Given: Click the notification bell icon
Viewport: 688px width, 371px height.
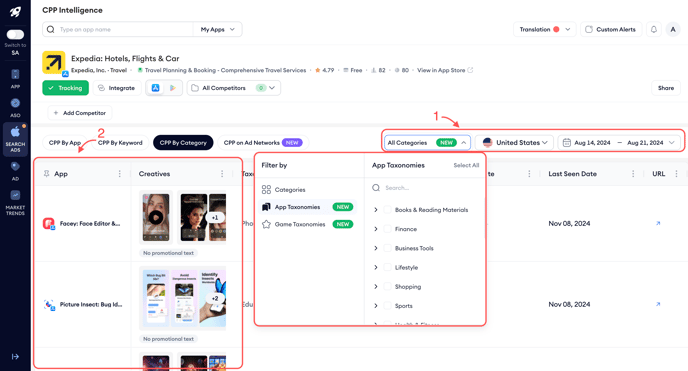Looking at the screenshot, I should (654, 29).
